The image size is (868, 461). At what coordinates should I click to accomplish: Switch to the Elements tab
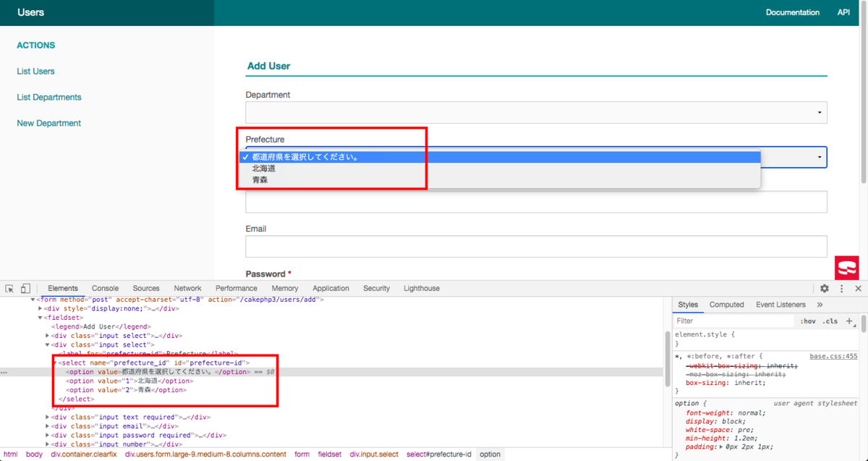coord(63,288)
